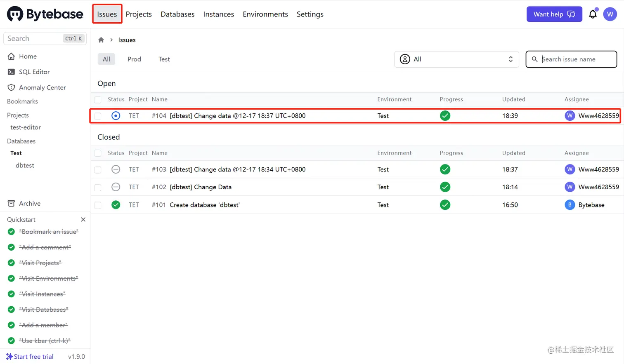Click the assignee avatar of issue #104
The width and height of the screenshot is (624, 364).
pos(570,116)
